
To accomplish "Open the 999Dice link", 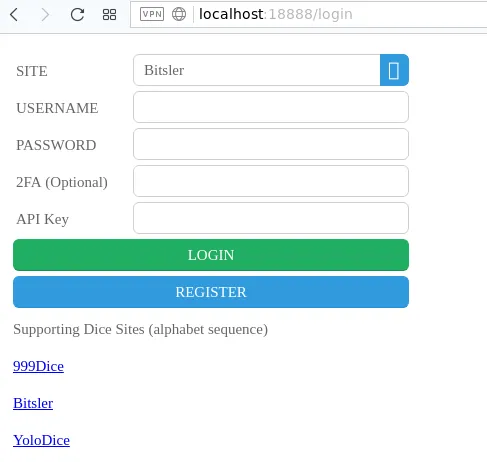I will coord(38,366).
